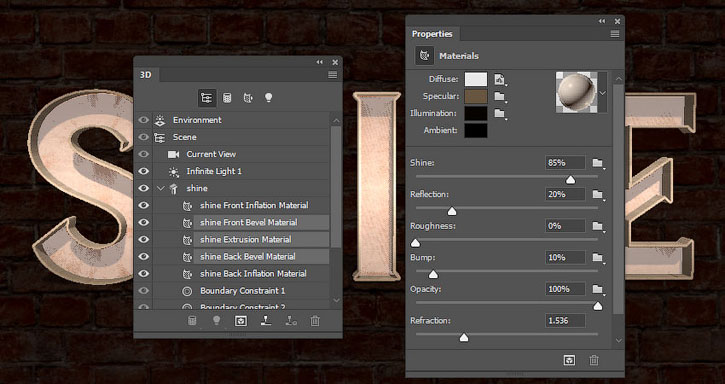Click render button in 3D panel footer
This screenshot has width=725, height=384.
pos(241,321)
